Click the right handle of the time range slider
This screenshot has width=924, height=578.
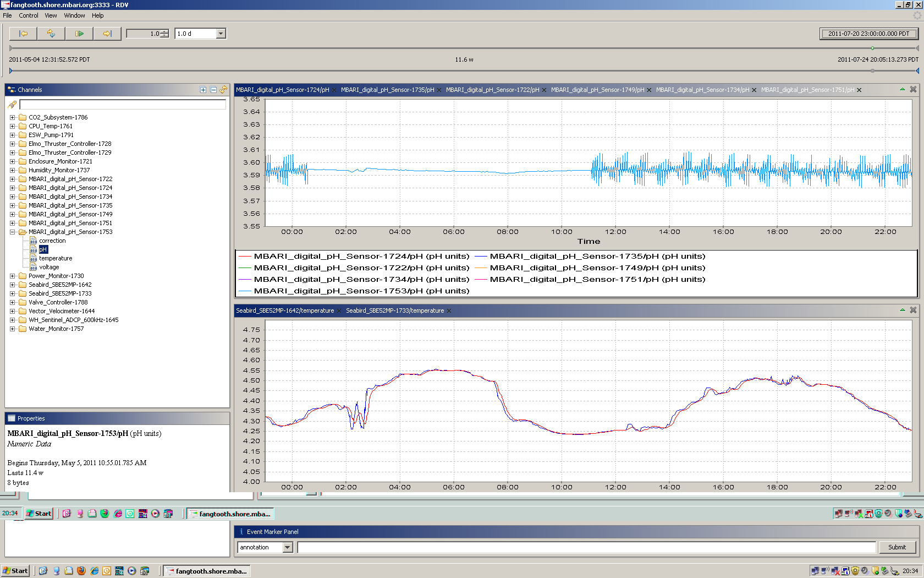point(917,70)
